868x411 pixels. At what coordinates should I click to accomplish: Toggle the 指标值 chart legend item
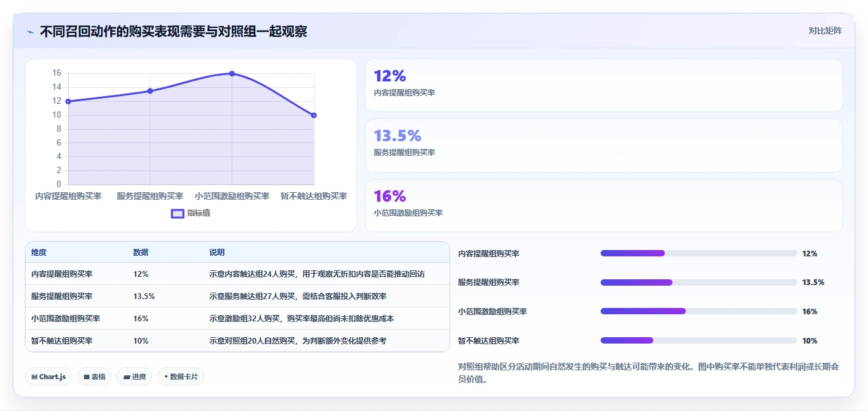(x=190, y=213)
